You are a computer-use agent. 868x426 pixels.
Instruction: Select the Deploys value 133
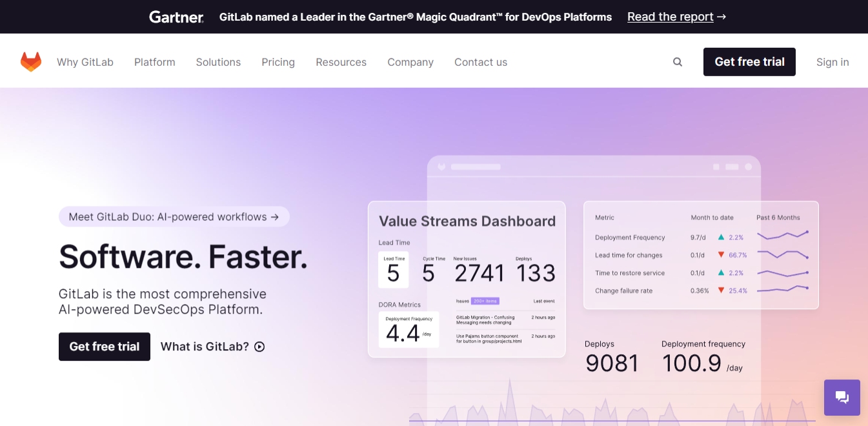[536, 273]
